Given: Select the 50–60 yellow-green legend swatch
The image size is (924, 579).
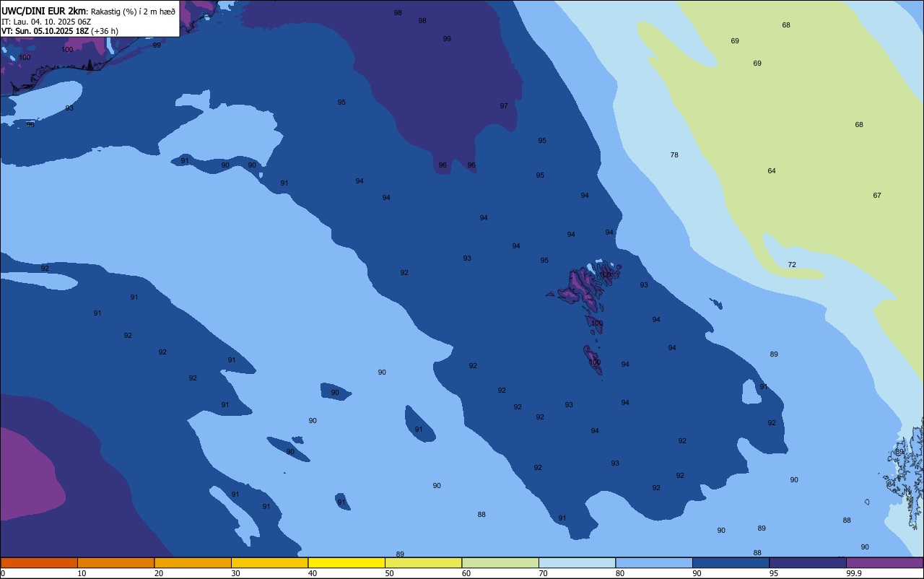Looking at the screenshot, I should pos(423,562).
